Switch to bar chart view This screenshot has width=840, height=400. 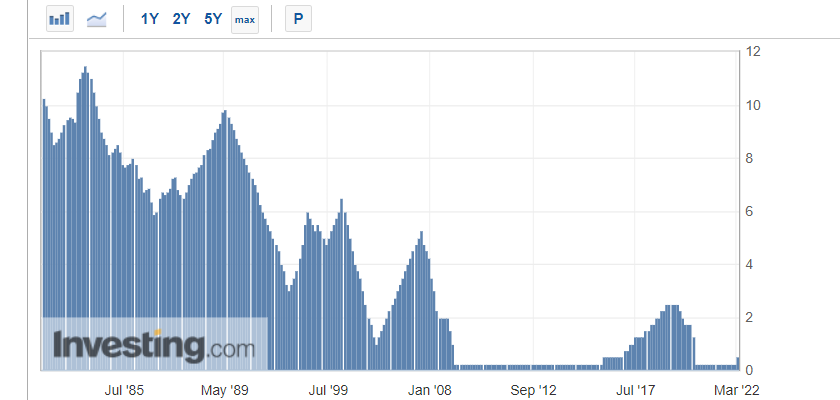click(x=59, y=19)
